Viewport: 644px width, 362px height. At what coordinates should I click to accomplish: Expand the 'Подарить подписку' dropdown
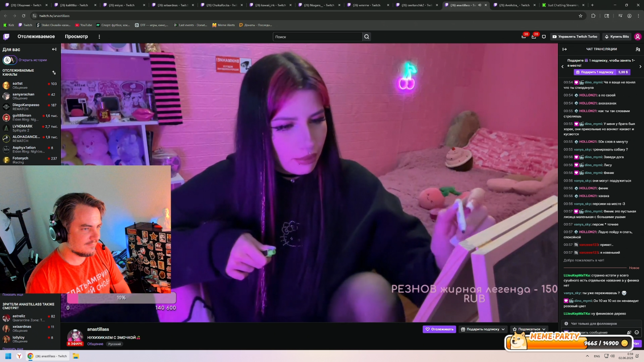(503, 329)
